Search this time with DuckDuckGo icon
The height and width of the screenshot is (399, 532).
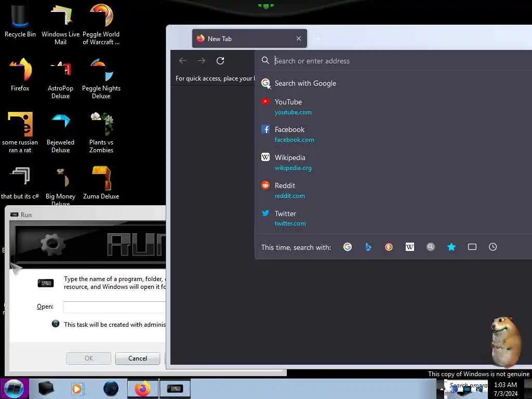[389, 247]
